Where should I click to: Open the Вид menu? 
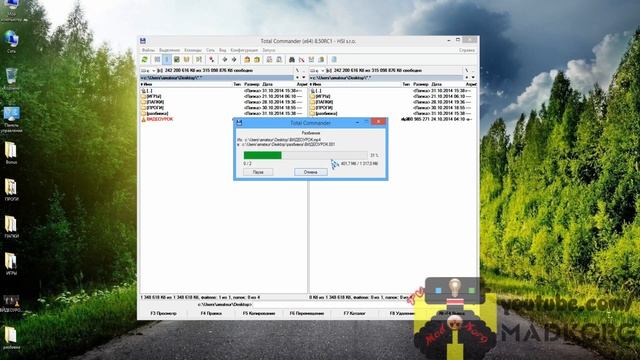coord(222,50)
